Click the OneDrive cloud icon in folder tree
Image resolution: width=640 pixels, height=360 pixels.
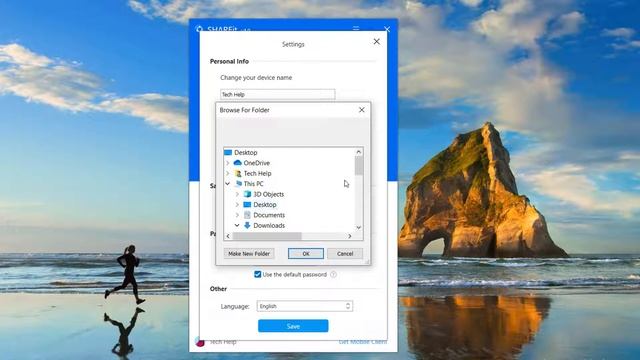[238, 162]
